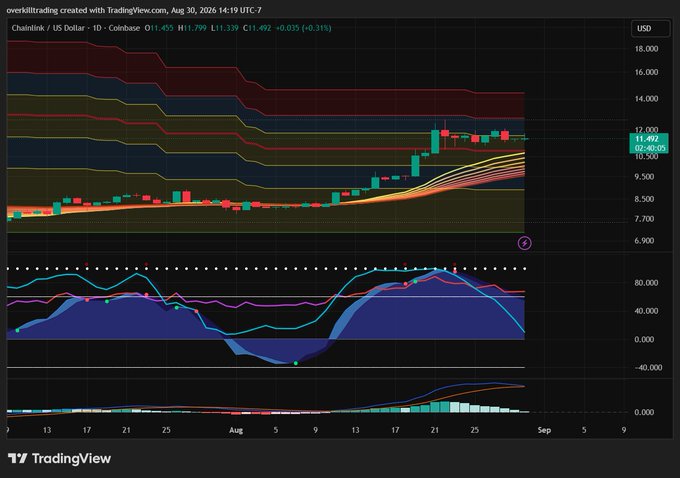
Task: Click the low value L11.339
Action: pyautogui.click(x=225, y=28)
